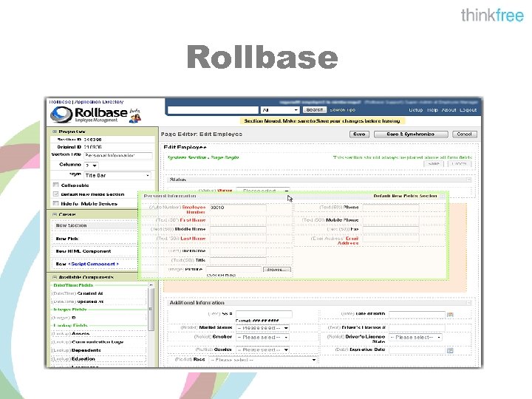This screenshot has width=532, height=399.
Task: Select the Assets lookup component
Action: point(98,333)
